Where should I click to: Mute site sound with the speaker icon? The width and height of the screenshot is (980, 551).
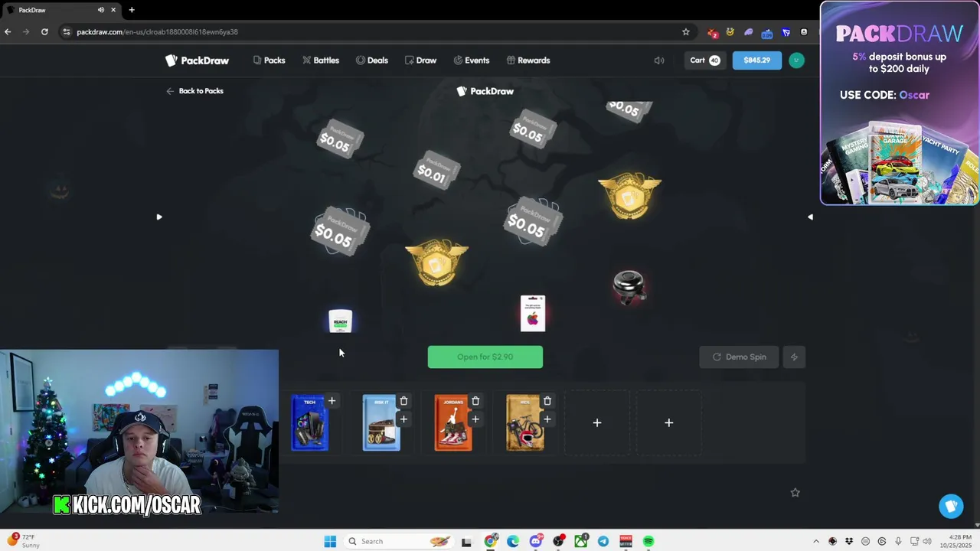coord(658,60)
